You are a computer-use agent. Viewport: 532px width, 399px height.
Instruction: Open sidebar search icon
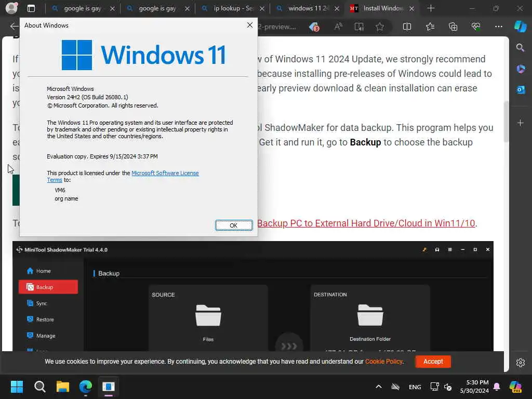click(x=520, y=48)
